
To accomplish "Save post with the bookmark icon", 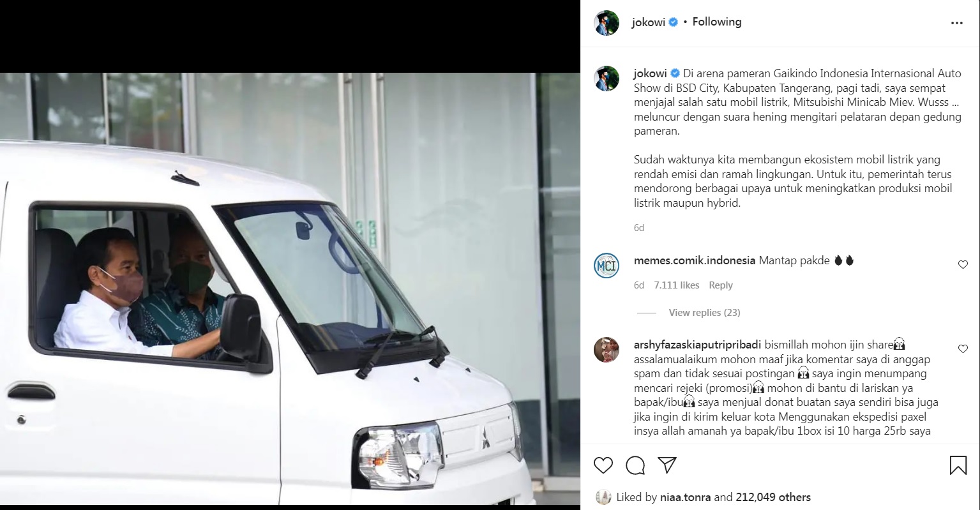I will pyautogui.click(x=958, y=465).
